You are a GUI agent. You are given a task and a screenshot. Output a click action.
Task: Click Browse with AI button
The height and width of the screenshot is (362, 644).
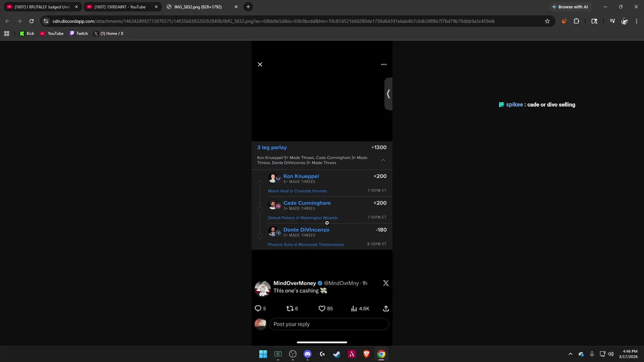[570, 7]
